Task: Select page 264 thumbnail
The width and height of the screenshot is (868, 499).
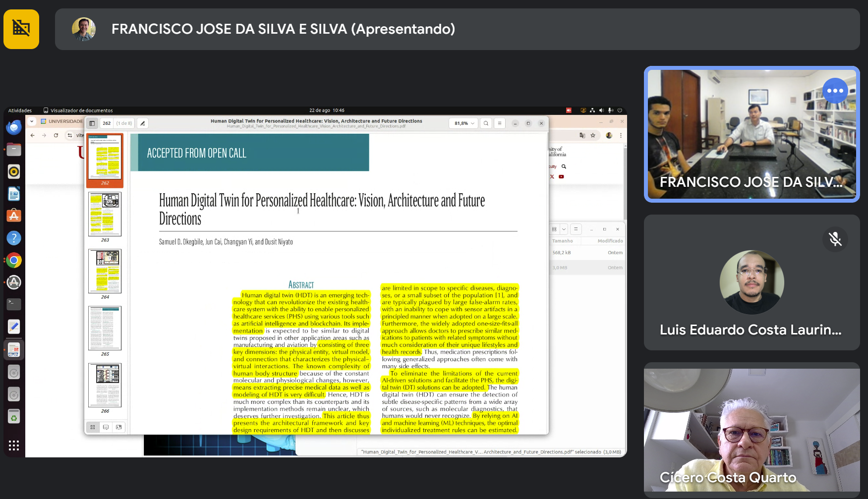Action: [105, 271]
